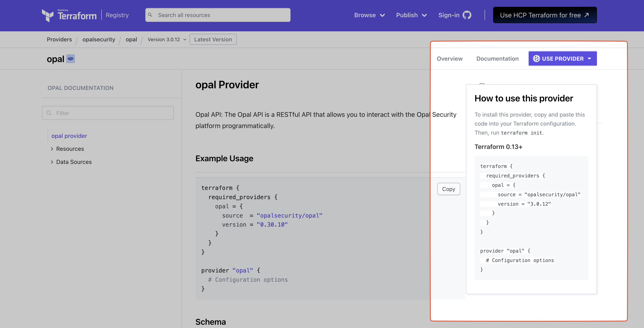The height and width of the screenshot is (328, 644).
Task: Switch to the Documentation tab
Action: [x=497, y=59]
